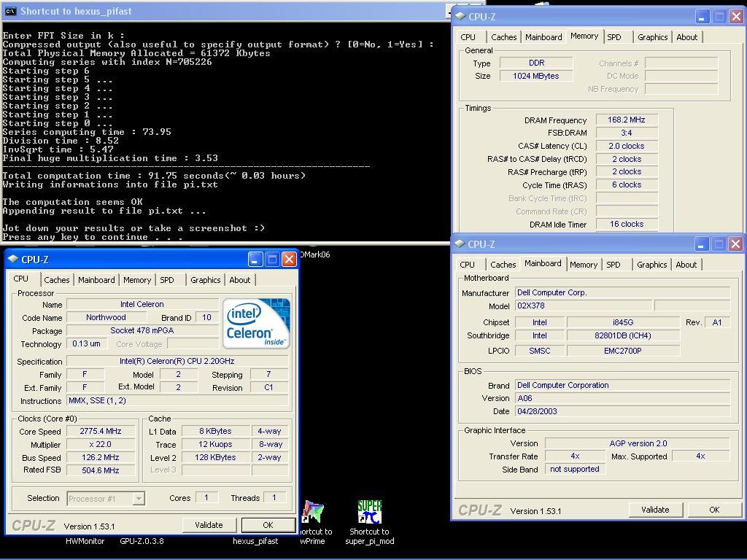Click CPU-Z title icon in the Memory window
747x560 pixels.
pos(460,16)
